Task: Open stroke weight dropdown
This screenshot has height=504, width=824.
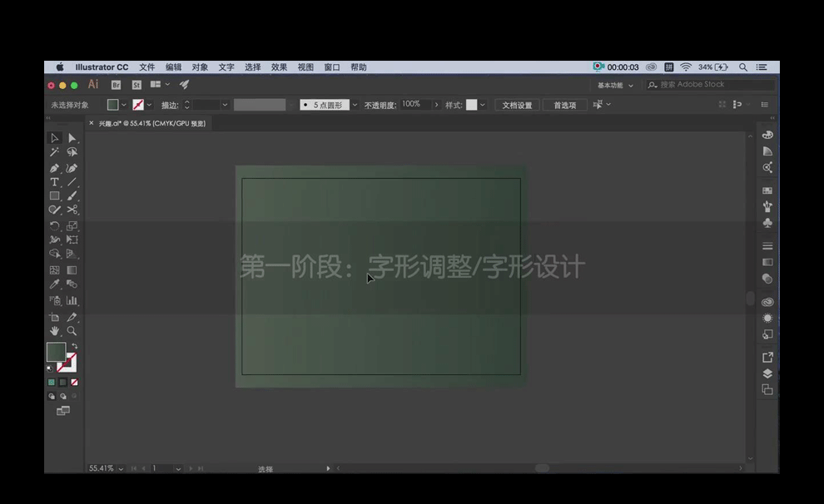Action: click(x=225, y=105)
